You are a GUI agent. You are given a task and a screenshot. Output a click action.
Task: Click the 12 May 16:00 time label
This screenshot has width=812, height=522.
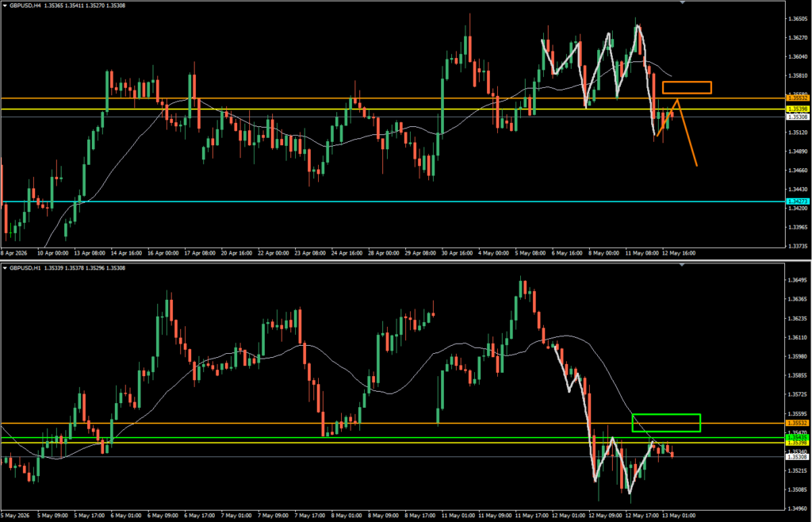678,254
